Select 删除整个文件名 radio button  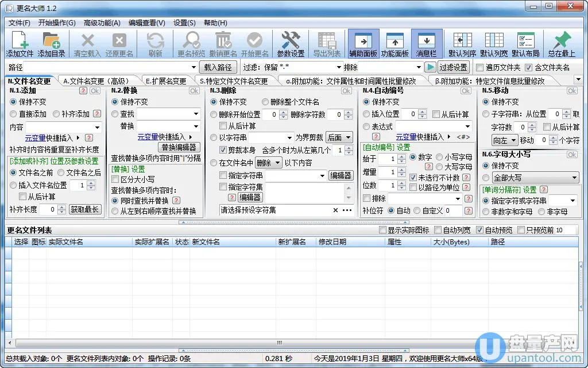(265, 102)
